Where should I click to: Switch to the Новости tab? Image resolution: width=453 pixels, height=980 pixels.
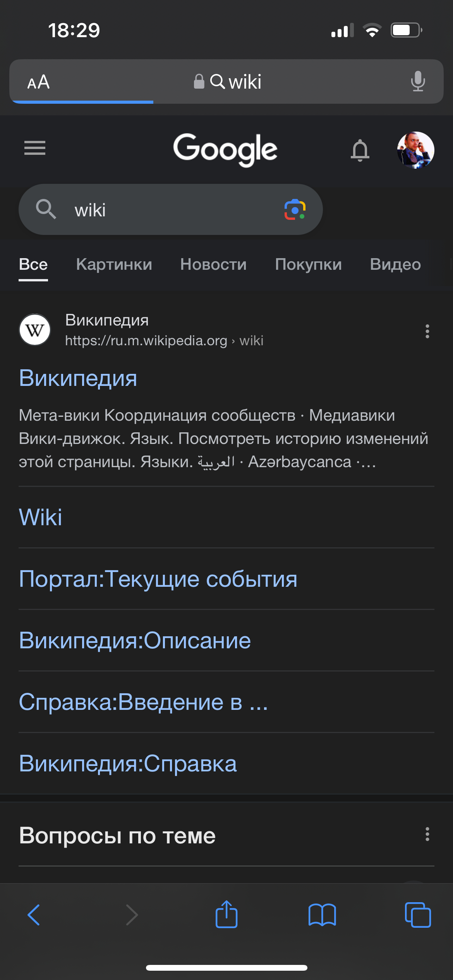point(213,264)
